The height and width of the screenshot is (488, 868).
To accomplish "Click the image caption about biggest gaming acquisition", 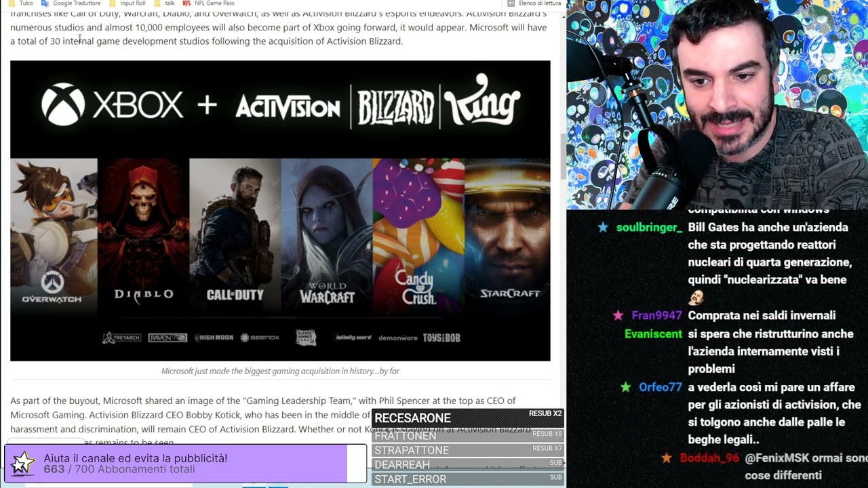I will click(x=280, y=371).
